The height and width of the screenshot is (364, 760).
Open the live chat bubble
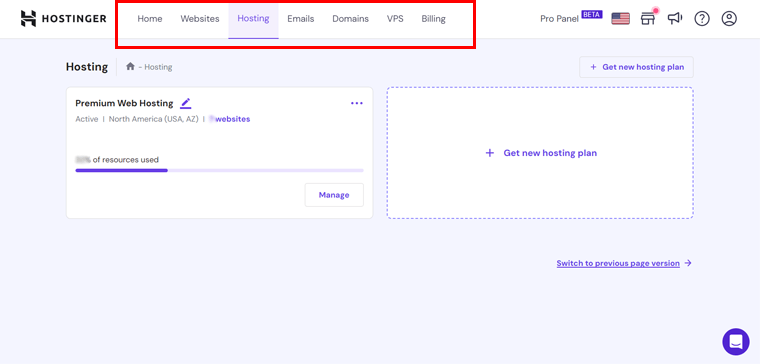[736, 342]
